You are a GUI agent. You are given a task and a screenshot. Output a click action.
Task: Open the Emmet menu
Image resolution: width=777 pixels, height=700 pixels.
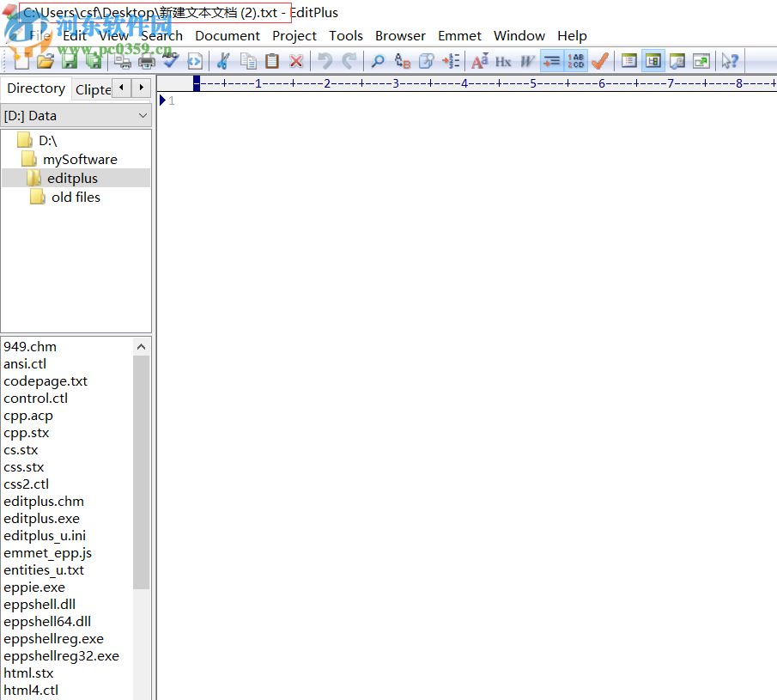coord(459,36)
